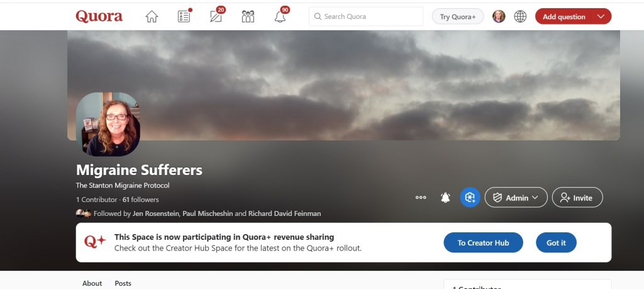
Task: Click the blue Space settings icon
Action: click(x=470, y=198)
